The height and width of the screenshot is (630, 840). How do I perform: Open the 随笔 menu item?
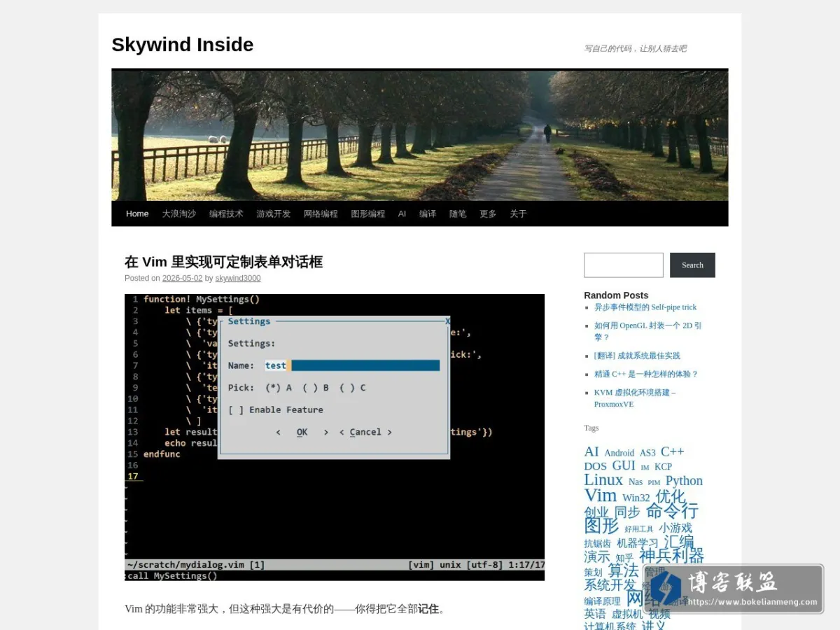click(458, 213)
